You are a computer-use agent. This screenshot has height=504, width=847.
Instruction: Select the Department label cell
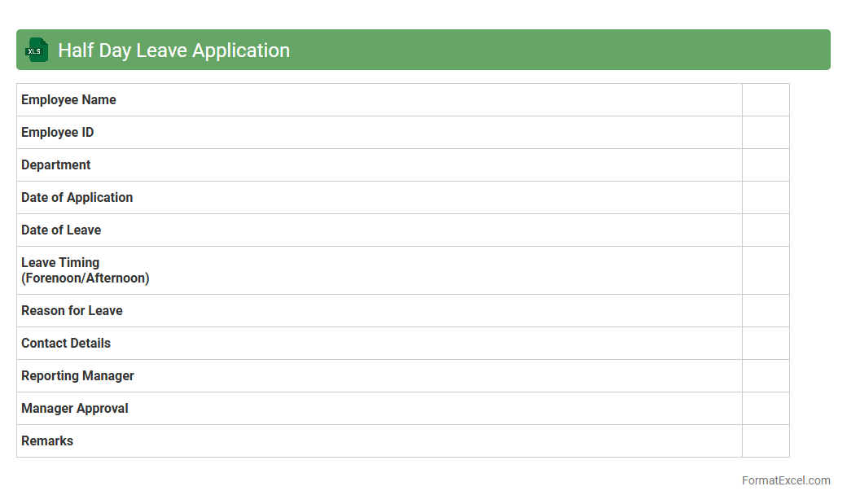point(55,165)
